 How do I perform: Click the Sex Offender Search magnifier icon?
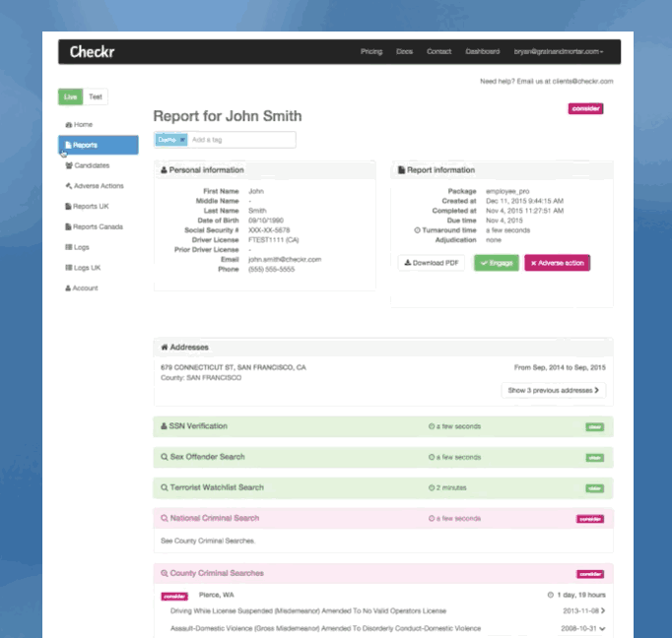[x=165, y=457]
